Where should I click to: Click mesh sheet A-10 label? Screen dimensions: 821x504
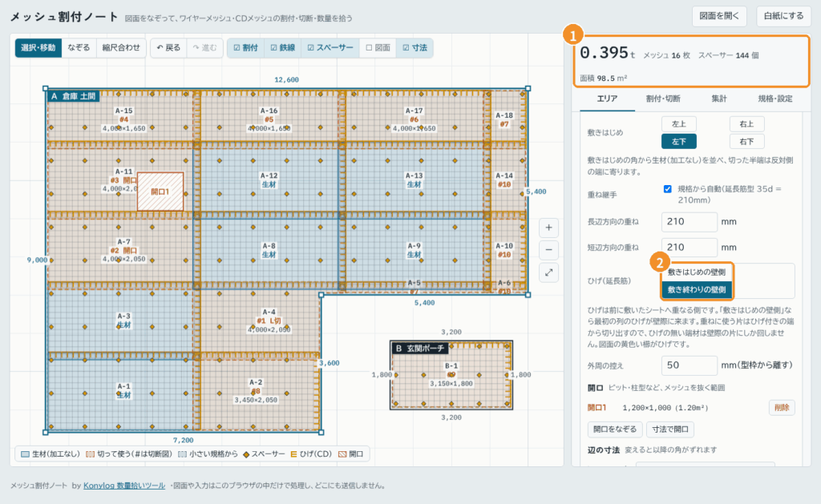point(504,246)
